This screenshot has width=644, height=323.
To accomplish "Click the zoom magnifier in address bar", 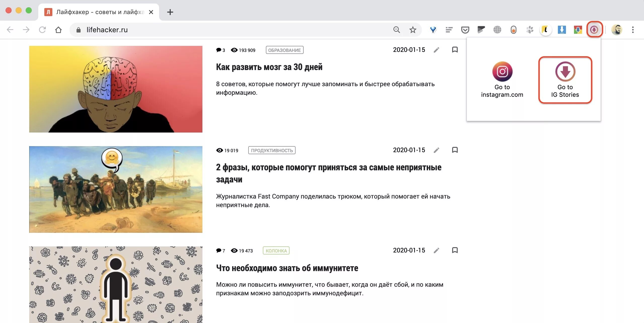I will (x=397, y=30).
